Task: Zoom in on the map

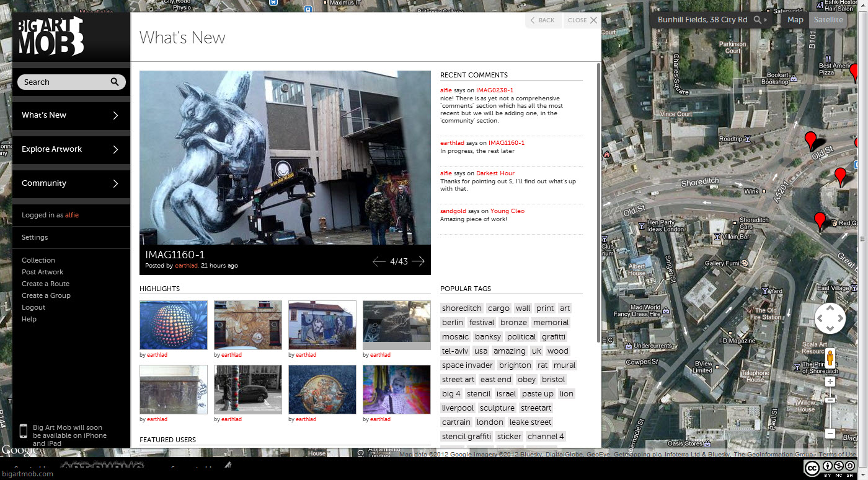Action: click(x=830, y=382)
